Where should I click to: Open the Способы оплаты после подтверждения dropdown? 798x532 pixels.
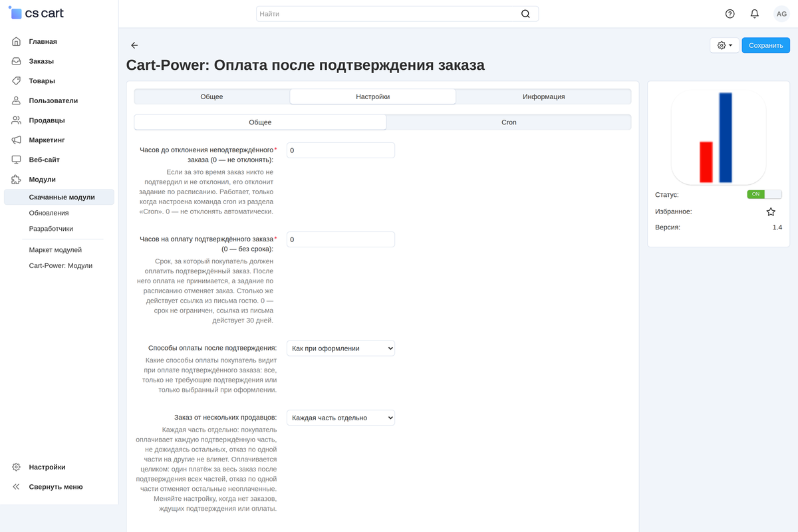[340, 348]
